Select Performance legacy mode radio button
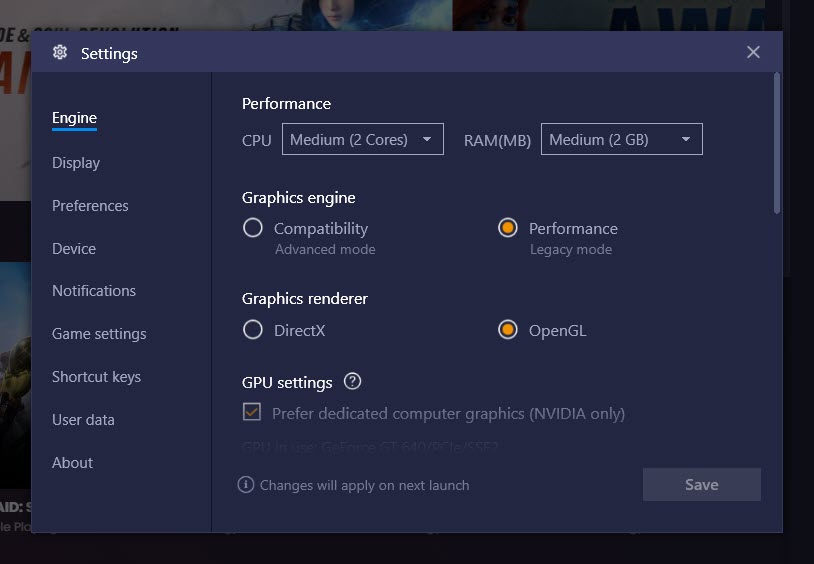Viewport: 814px width, 564px height. 508,227
